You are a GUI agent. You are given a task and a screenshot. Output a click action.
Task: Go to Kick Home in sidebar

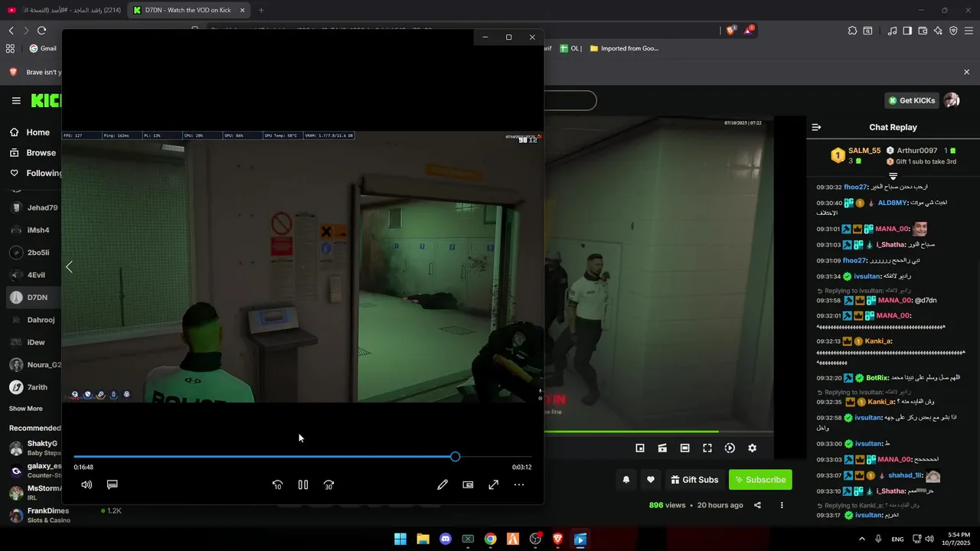coord(31,132)
